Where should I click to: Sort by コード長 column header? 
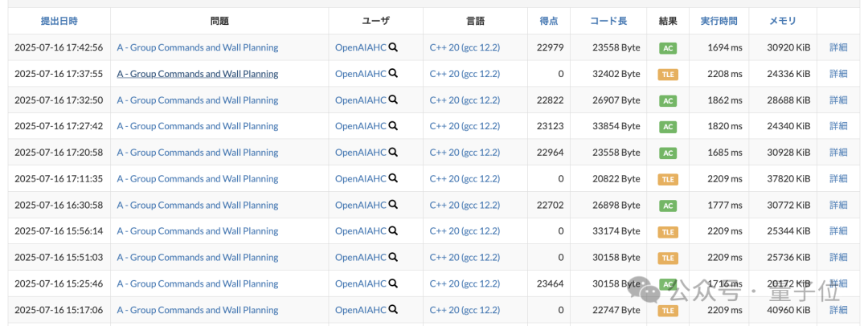(608, 21)
